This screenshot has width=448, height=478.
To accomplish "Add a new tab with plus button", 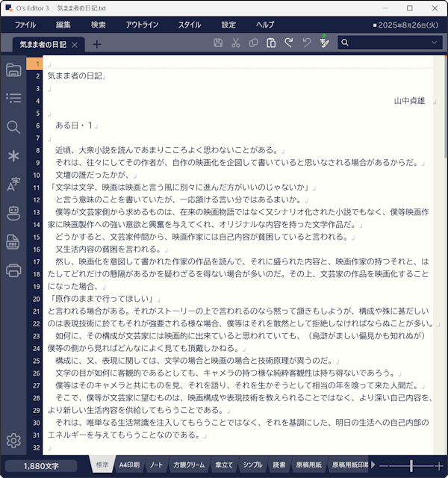I will tap(97, 44).
